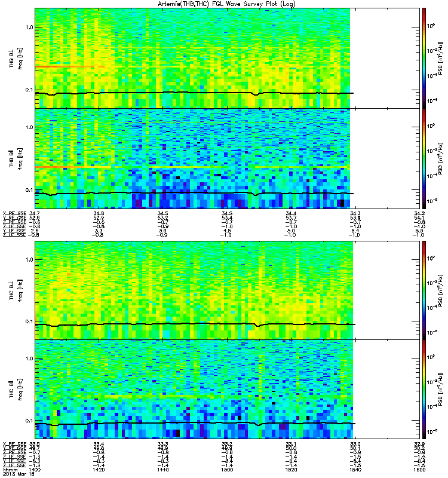Click the X_RE_GSE value 34.6
The width and height of the screenshot is (448, 478).
coord(99,213)
